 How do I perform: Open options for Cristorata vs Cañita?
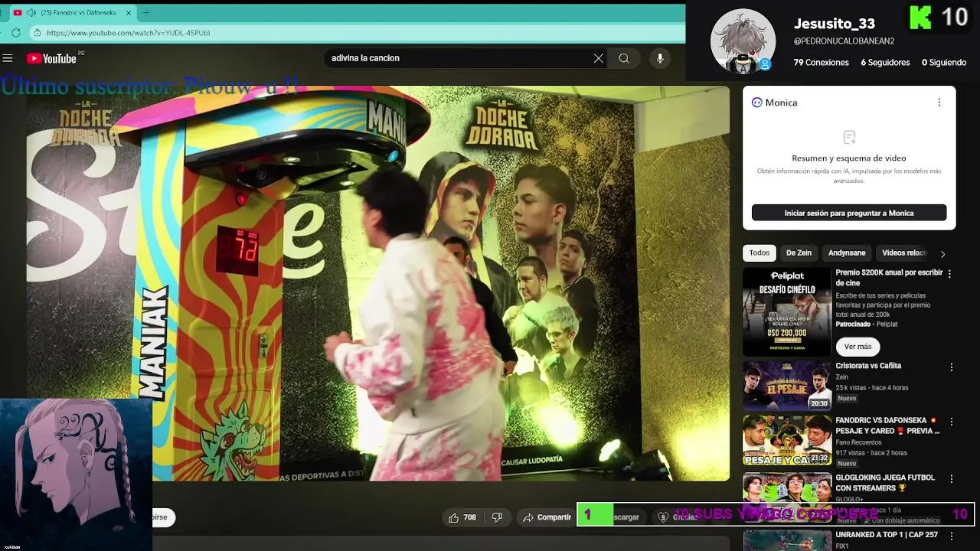(952, 367)
